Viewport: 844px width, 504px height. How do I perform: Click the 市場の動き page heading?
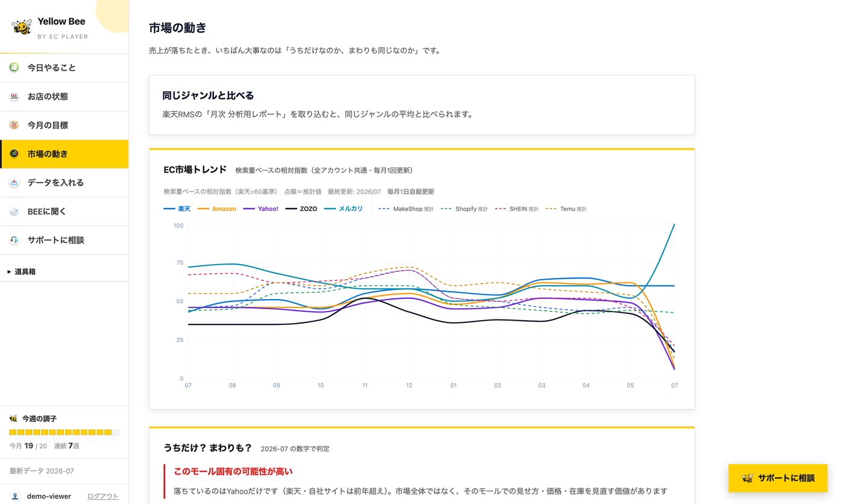tap(178, 28)
